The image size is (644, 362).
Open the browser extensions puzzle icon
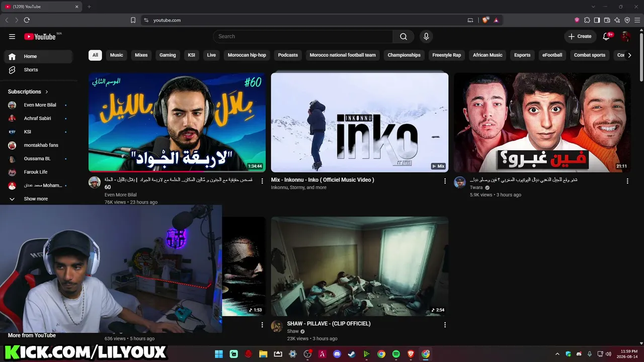pos(587,20)
